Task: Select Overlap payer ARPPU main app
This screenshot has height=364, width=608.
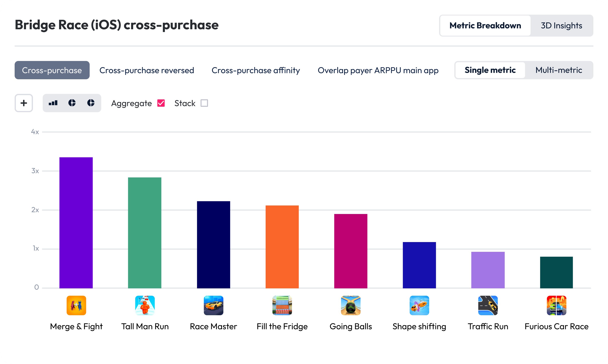Action: 378,70
